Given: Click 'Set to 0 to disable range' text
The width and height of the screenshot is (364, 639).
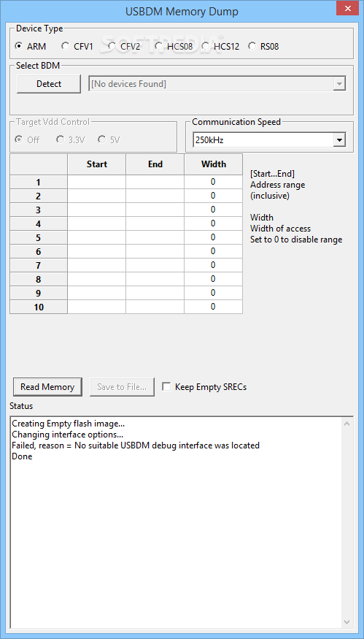Looking at the screenshot, I should pyautogui.click(x=296, y=240).
